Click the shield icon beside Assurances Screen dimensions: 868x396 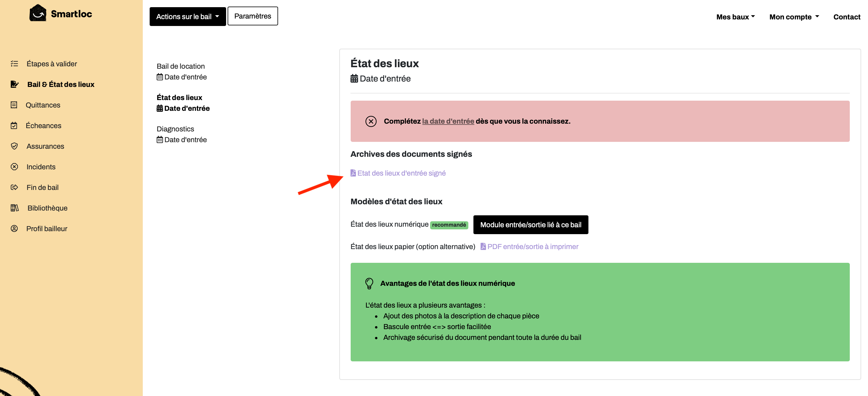[x=14, y=146]
